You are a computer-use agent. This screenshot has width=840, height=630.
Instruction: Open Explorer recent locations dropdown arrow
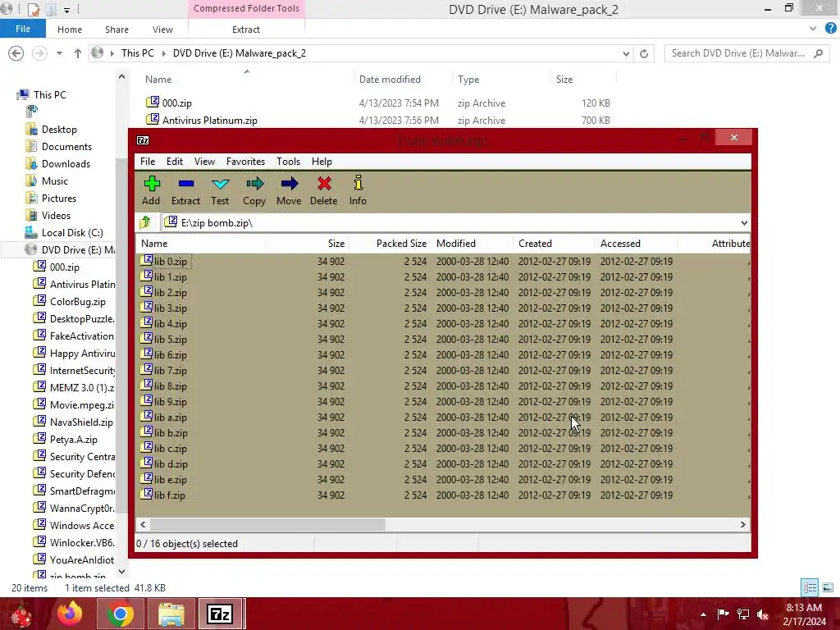[x=59, y=53]
